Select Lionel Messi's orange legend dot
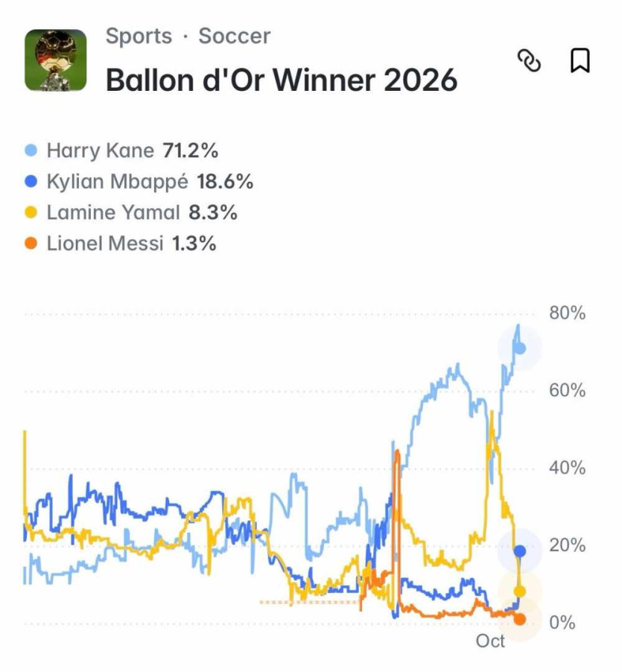Image resolution: width=622 pixels, height=672 pixels. (31, 244)
